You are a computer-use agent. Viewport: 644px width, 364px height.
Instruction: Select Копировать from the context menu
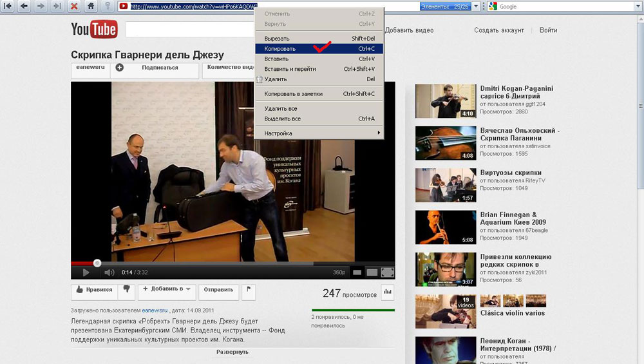click(280, 49)
